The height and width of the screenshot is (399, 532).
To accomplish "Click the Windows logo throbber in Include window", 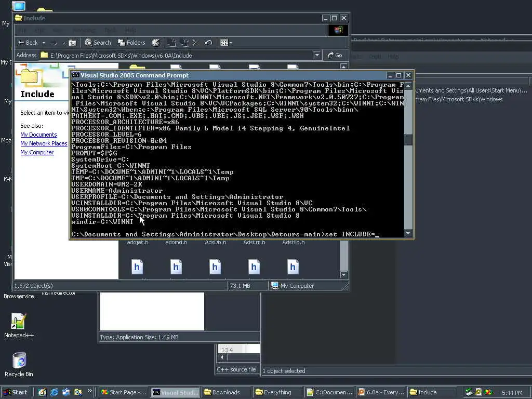I will 338,30.
